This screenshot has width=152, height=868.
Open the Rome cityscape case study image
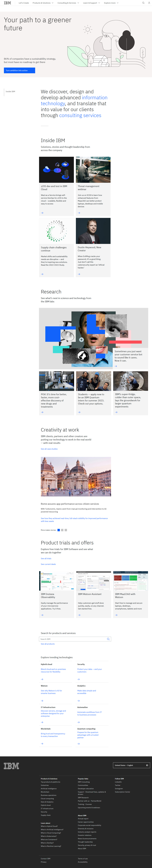click(x=76, y=477)
